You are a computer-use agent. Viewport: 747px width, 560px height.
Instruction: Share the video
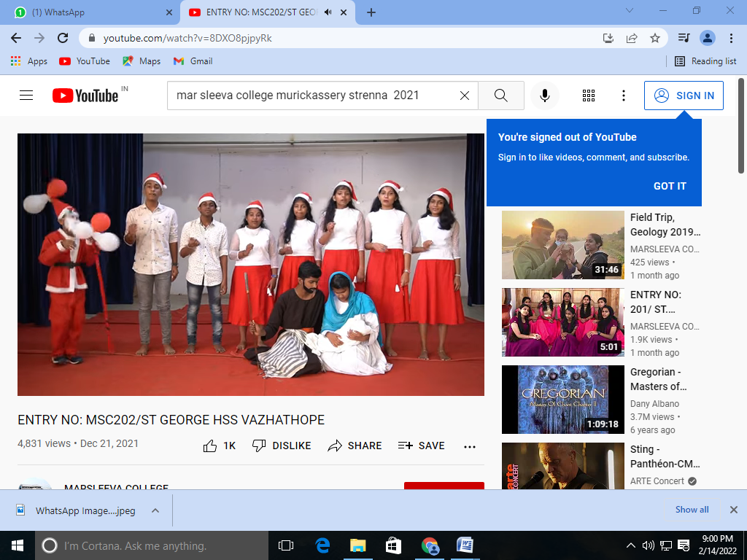click(355, 446)
